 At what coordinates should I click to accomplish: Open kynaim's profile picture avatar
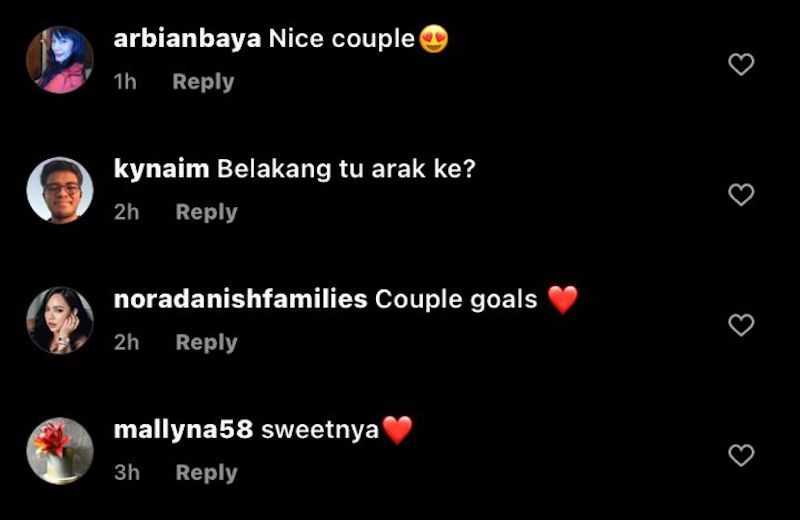[60, 190]
